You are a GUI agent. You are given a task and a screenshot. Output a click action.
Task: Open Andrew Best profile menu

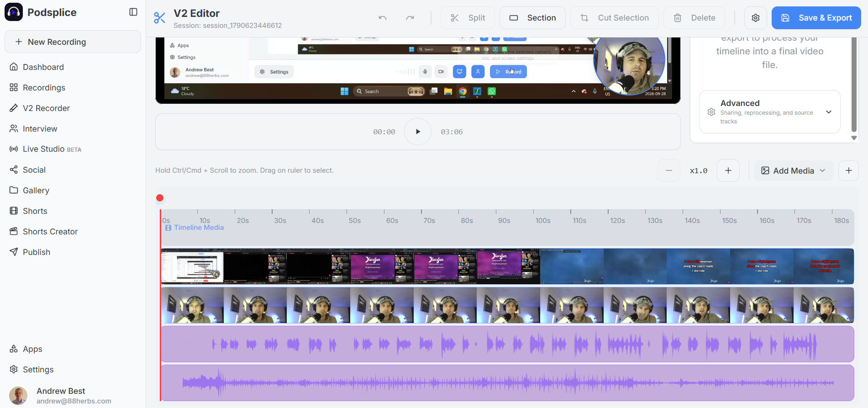point(73,396)
